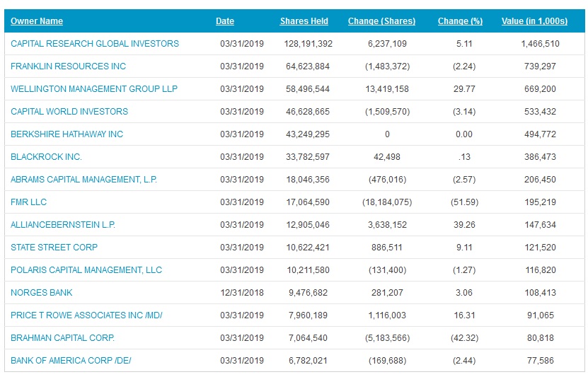Open BlackRock Inc. owner link
This screenshot has height=377, width=588.
tap(46, 156)
